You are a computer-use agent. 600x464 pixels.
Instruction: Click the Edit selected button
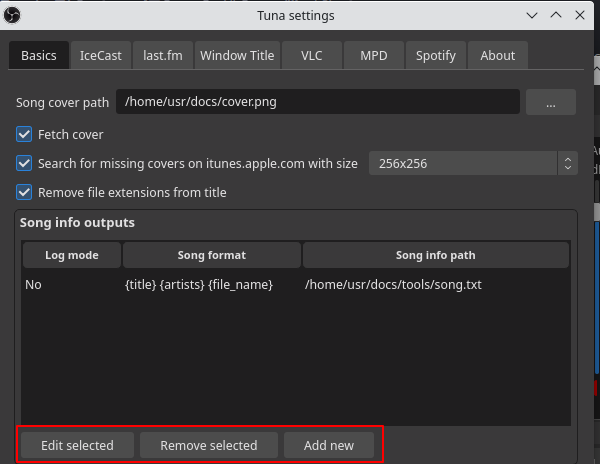pos(77,445)
